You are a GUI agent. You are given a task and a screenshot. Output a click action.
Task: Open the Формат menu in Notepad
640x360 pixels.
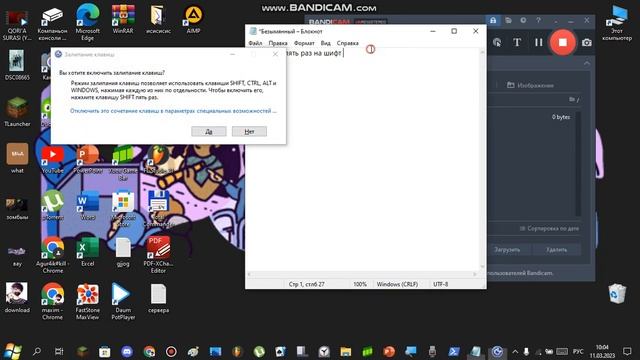304,43
